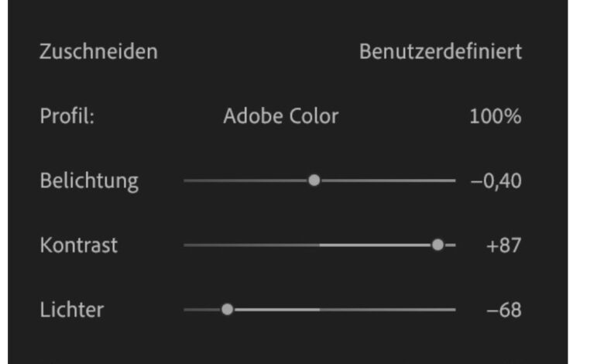Click the right end of Lichter slider track
Viewport: 604px width, 364px height.
point(454,309)
